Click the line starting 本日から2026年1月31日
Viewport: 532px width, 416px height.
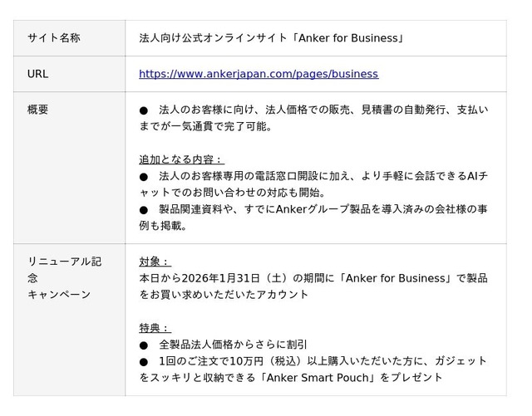click(x=313, y=277)
